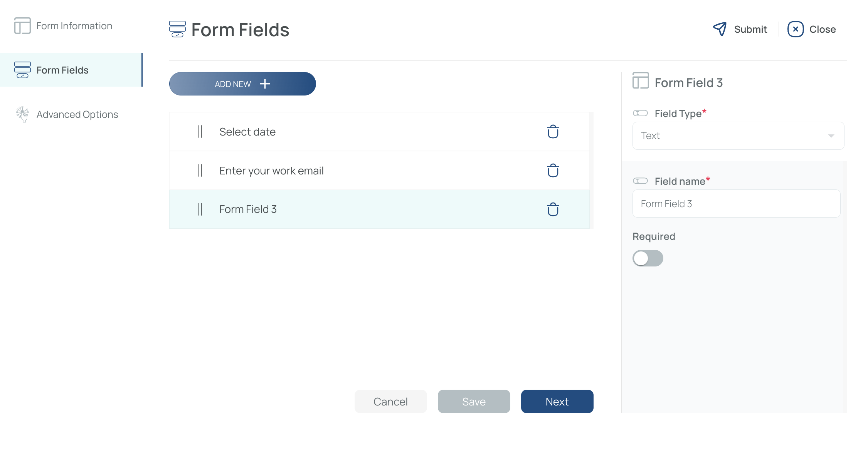Go to the Next step
The width and height of the screenshot is (868, 459).
(x=557, y=401)
